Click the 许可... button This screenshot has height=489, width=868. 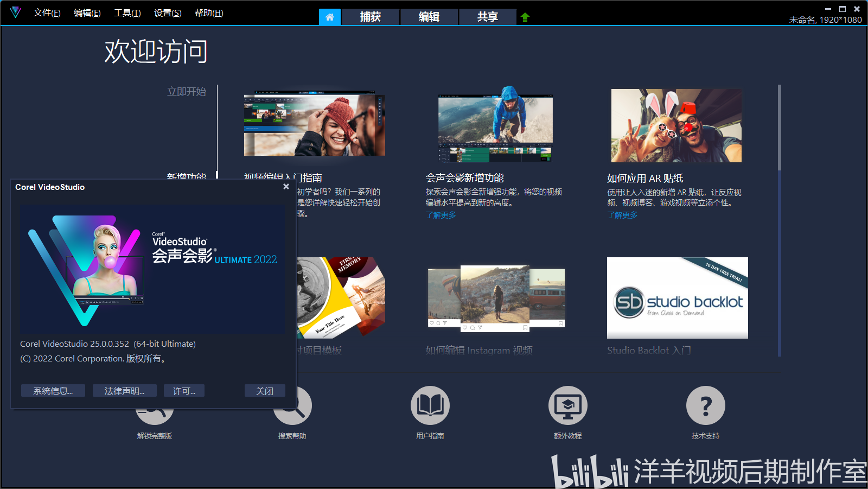pos(184,391)
